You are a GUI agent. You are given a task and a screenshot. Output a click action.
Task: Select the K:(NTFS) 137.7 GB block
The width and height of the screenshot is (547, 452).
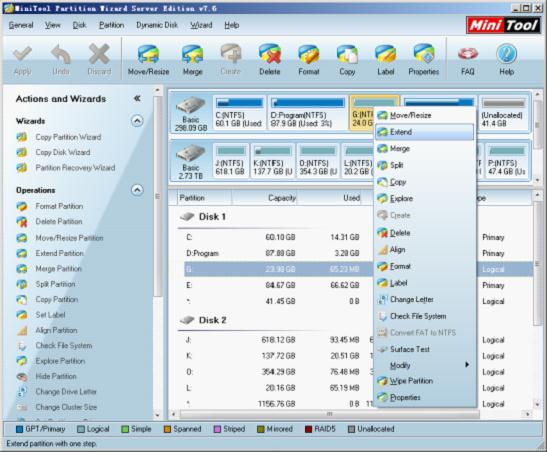[x=273, y=161]
